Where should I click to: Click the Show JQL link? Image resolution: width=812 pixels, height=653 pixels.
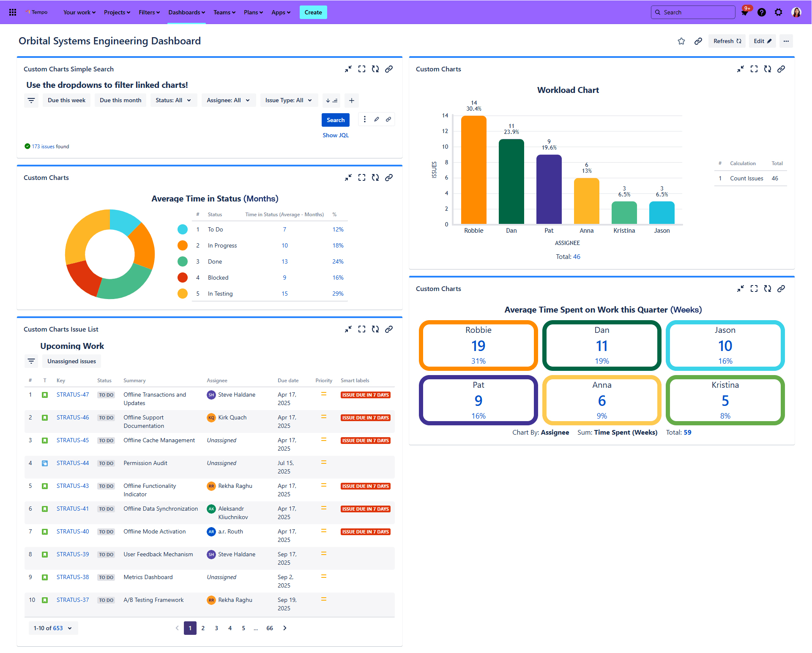point(335,135)
